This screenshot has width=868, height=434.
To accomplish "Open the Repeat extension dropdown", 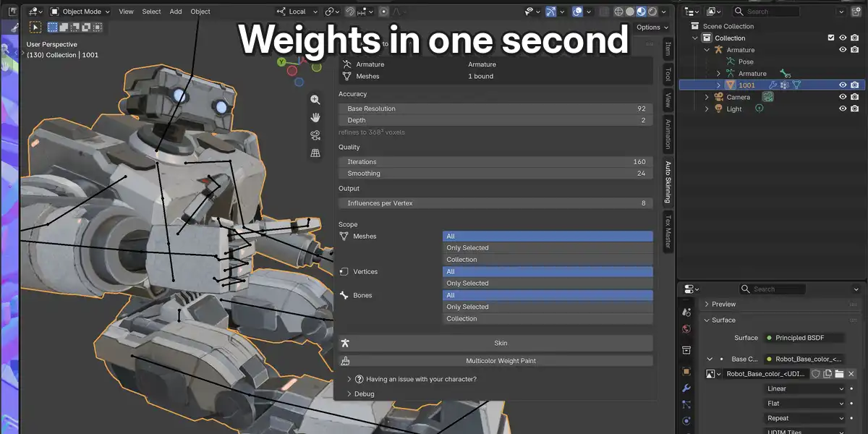I will pyautogui.click(x=805, y=418).
